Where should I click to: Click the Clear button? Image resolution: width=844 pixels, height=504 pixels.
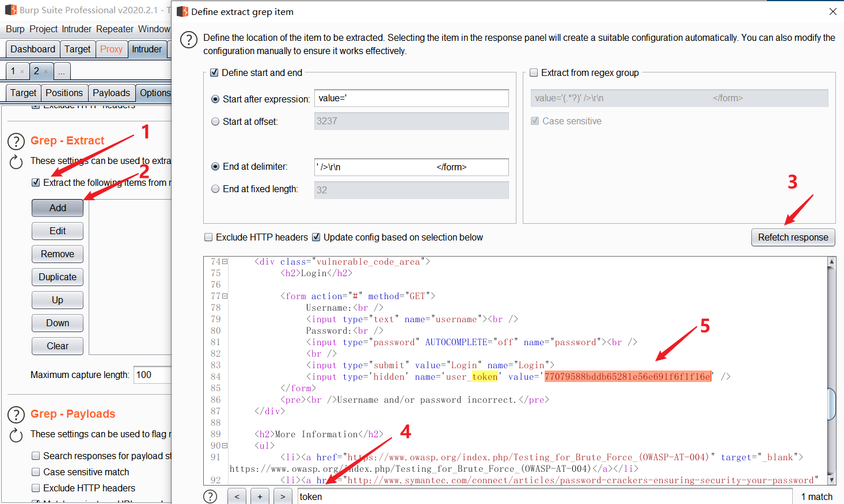click(58, 346)
